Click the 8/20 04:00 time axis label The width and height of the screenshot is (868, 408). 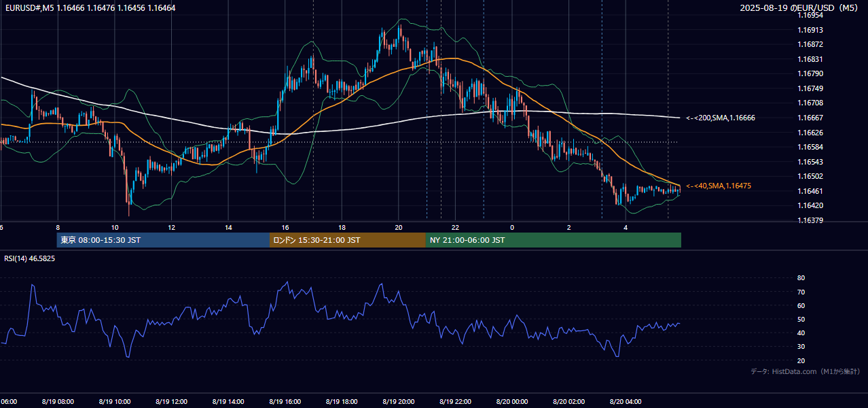626,402
